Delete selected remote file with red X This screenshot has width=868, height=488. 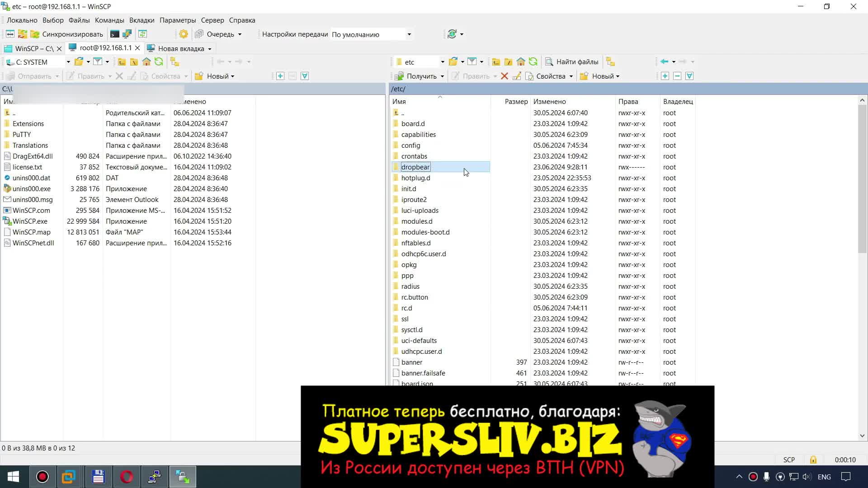tap(505, 76)
